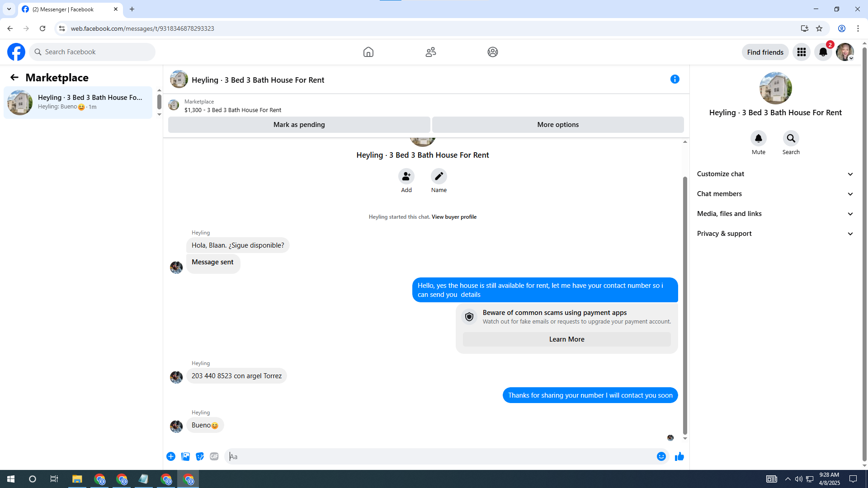This screenshot has height=488, width=868.
Task: Open the emoji picker in message box
Action: tap(661, 457)
